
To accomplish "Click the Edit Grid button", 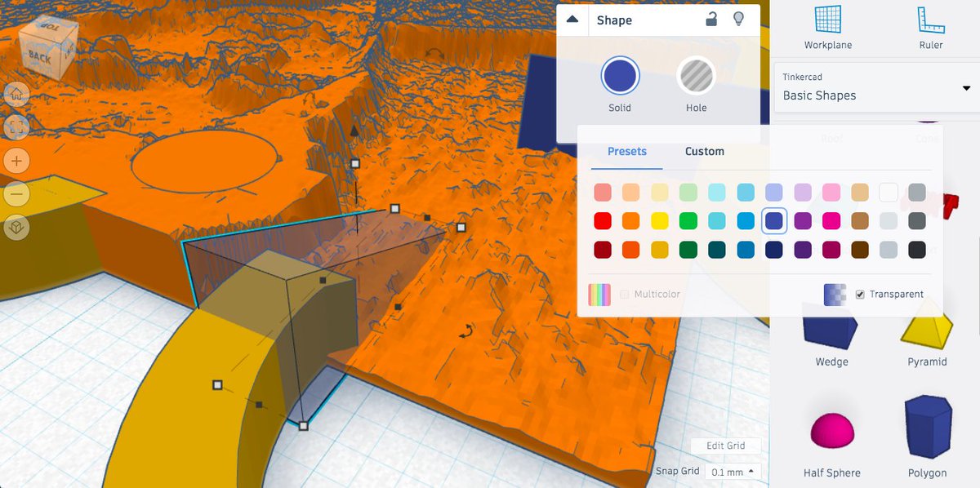I will [x=725, y=446].
